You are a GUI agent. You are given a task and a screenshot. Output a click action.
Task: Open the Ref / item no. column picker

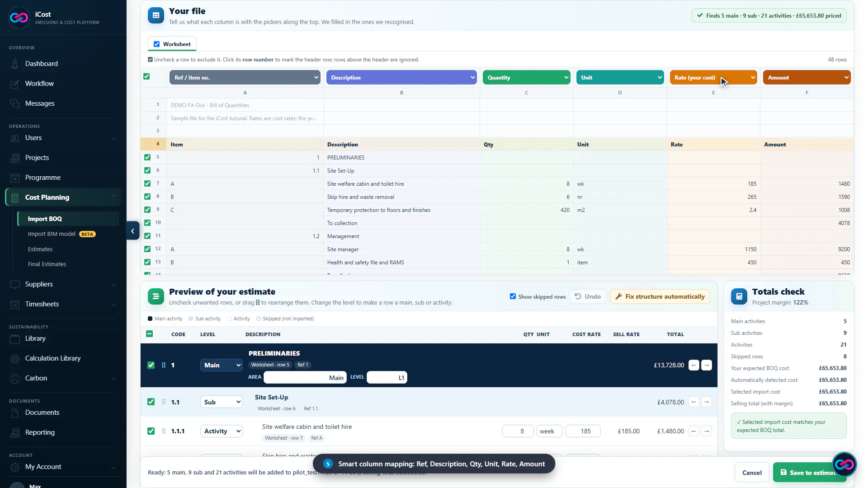245,77
